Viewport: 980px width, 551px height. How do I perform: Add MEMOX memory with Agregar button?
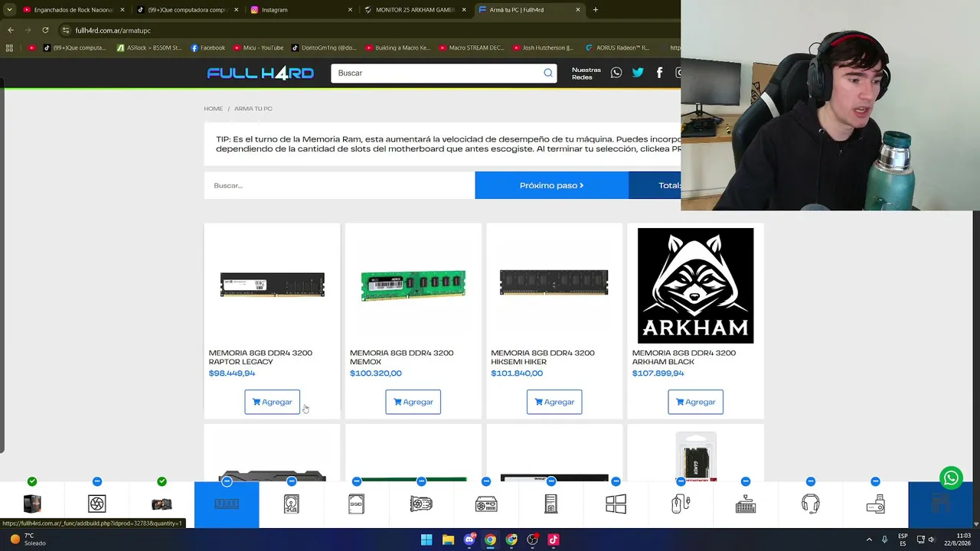click(413, 402)
